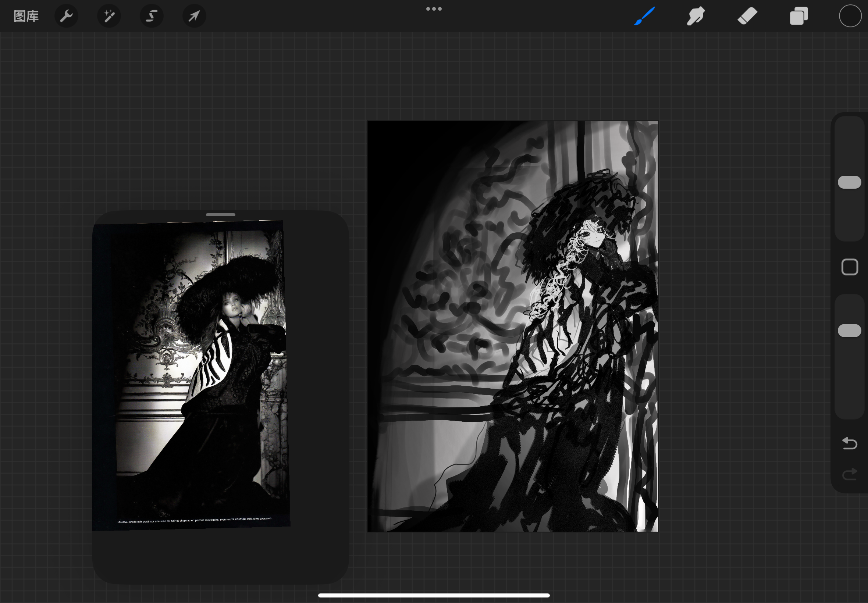Activate the Transform arrow tool

(x=194, y=16)
